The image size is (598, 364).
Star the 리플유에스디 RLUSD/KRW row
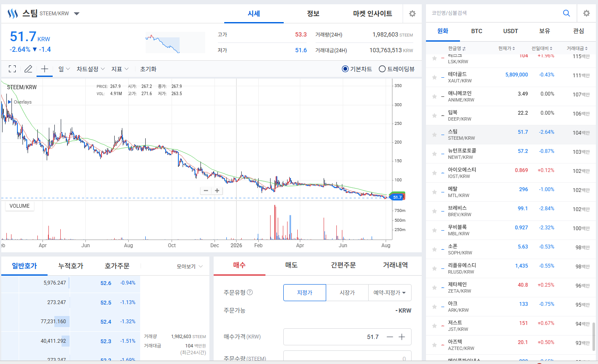[434, 268]
